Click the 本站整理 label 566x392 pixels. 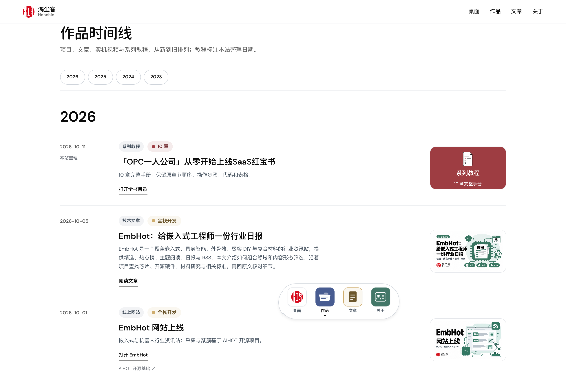click(69, 158)
